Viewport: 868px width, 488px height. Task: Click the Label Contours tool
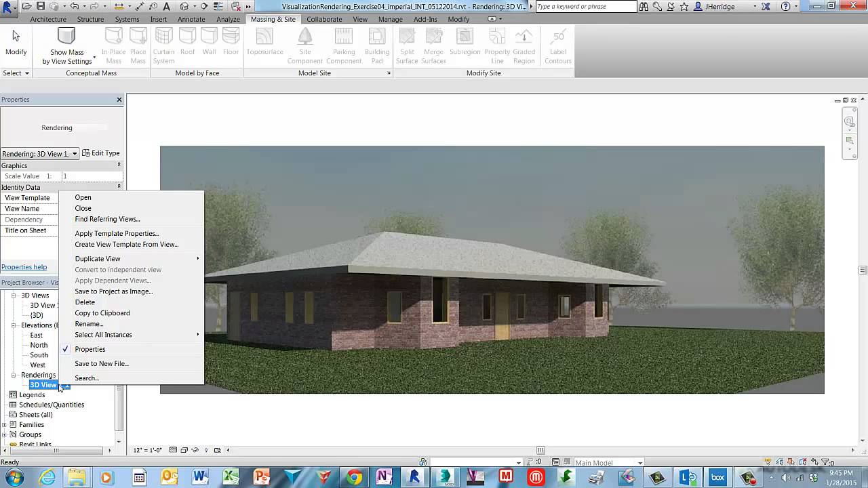[x=558, y=46]
